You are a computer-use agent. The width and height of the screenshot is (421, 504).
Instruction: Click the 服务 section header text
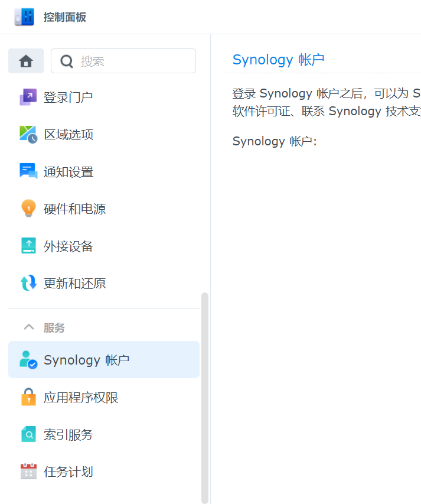tap(54, 327)
